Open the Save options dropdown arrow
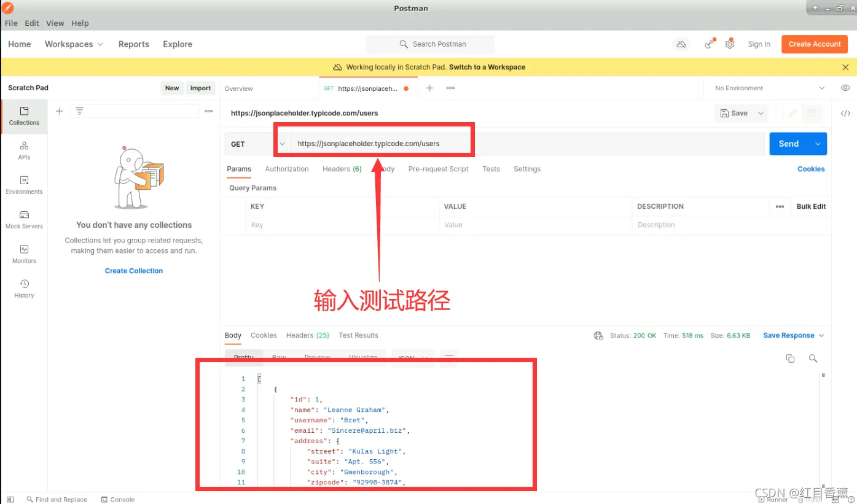 tap(761, 113)
